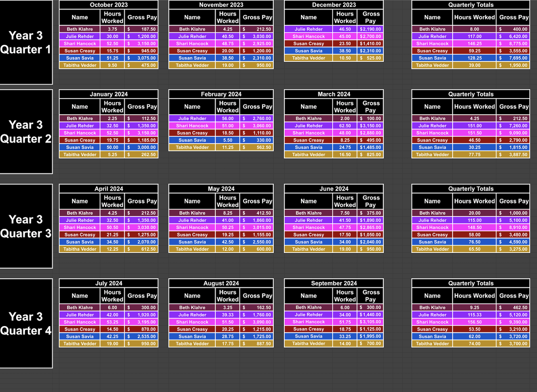Select Name header in September 2024 table
This screenshot has height=392, width=537.
[x=308, y=296]
